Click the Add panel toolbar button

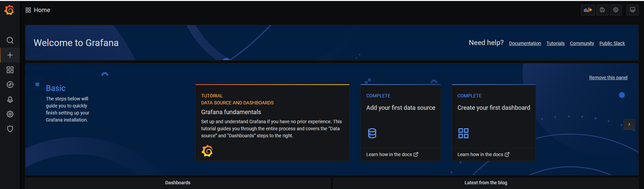point(588,10)
